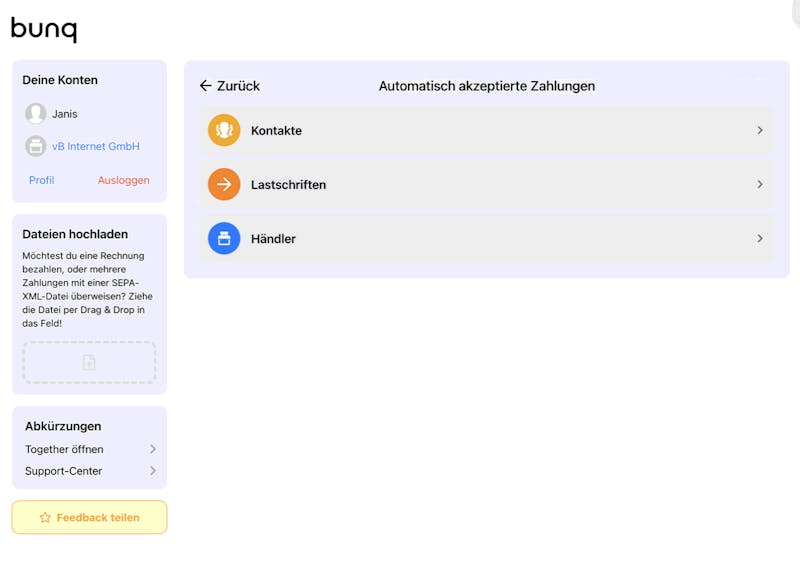
Task: Click the file upload icon in drop zone
Action: (89, 362)
